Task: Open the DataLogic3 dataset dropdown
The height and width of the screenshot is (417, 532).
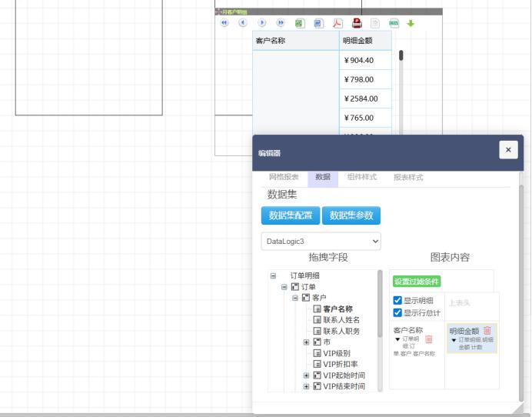Action: click(321, 242)
